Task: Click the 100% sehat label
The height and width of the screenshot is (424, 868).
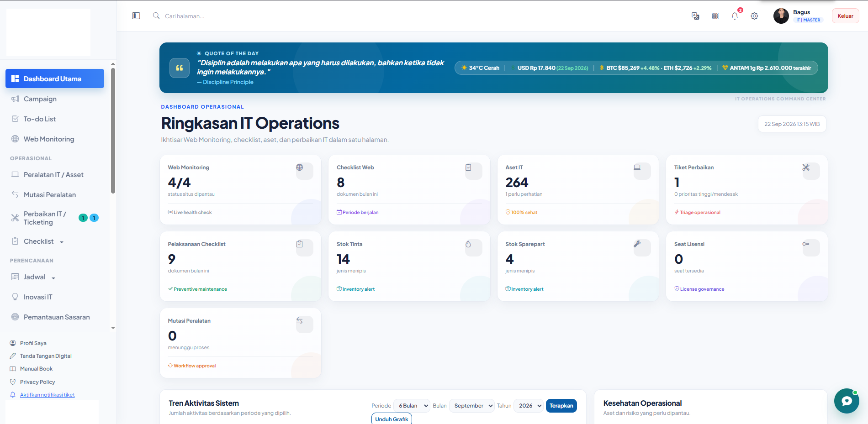Action: point(524,212)
